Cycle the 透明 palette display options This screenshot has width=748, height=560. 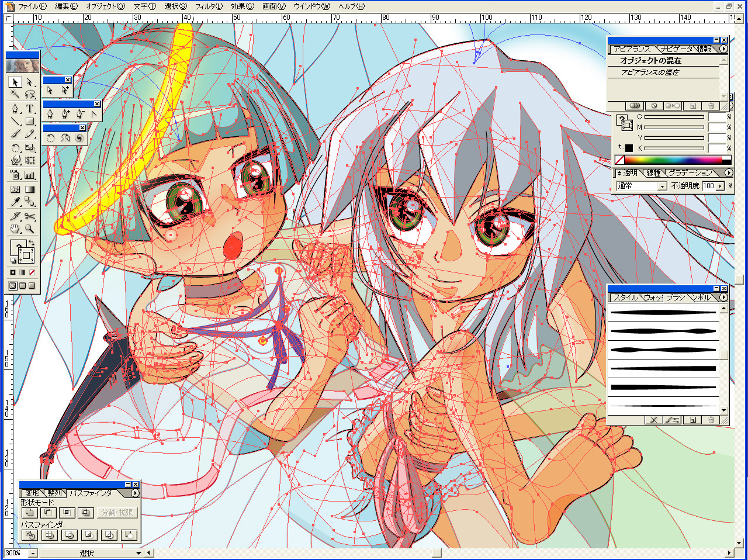[619, 173]
